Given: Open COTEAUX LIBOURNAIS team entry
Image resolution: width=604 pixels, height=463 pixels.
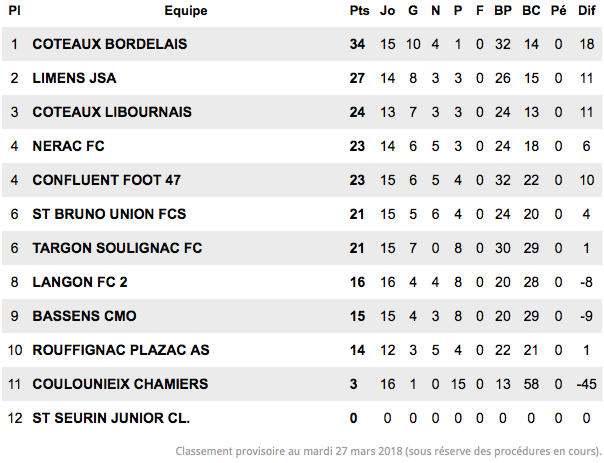Looking at the screenshot, I should 112,112.
